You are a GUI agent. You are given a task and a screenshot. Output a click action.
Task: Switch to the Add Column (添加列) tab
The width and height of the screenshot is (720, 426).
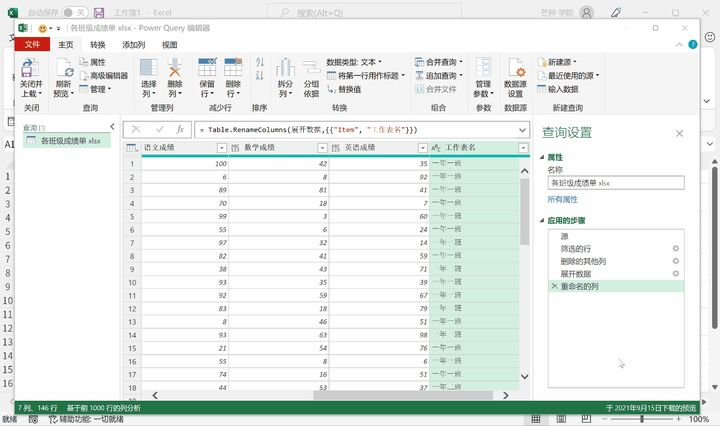134,45
